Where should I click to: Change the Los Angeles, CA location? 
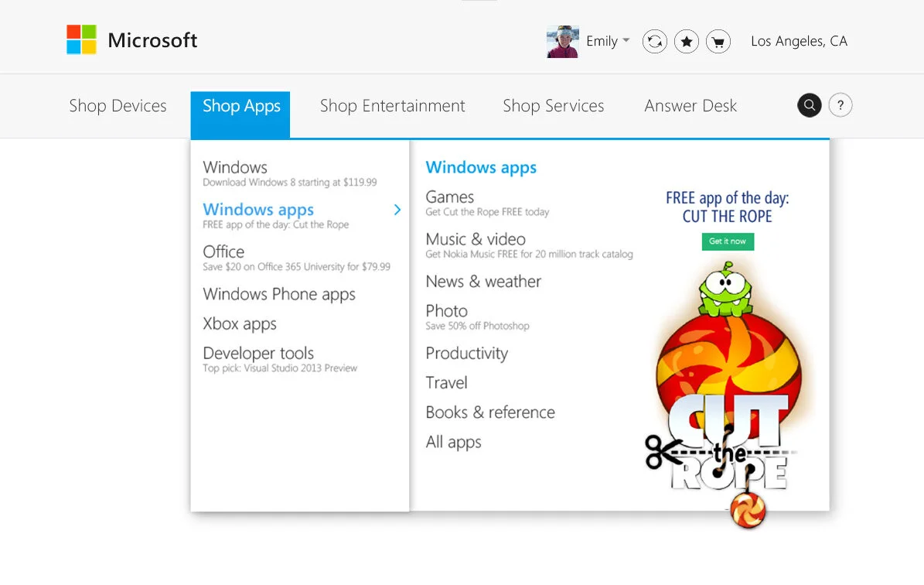tap(799, 41)
